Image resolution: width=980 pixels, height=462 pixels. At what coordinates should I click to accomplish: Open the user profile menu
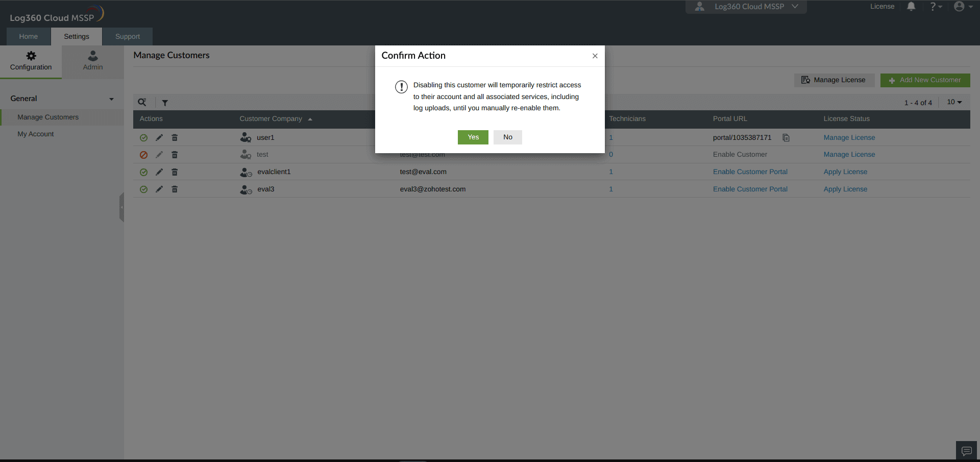coord(963,7)
